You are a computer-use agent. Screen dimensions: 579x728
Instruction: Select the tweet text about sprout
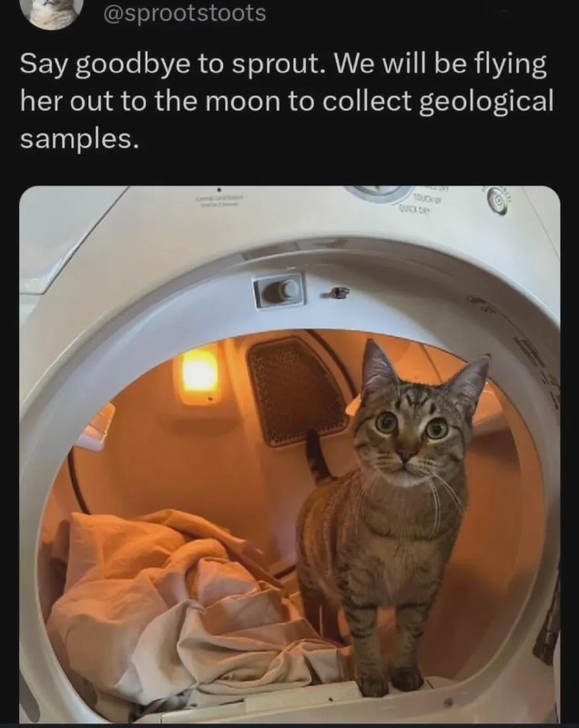(287, 101)
